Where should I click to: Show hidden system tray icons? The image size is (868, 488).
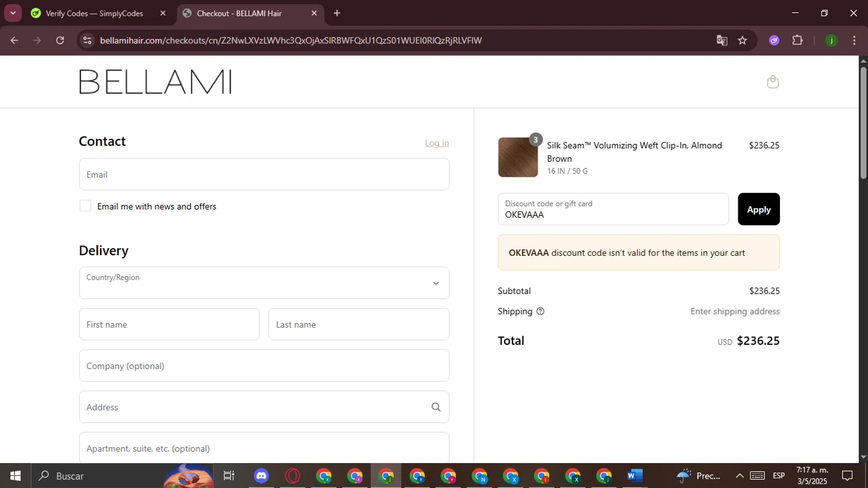[740, 476]
